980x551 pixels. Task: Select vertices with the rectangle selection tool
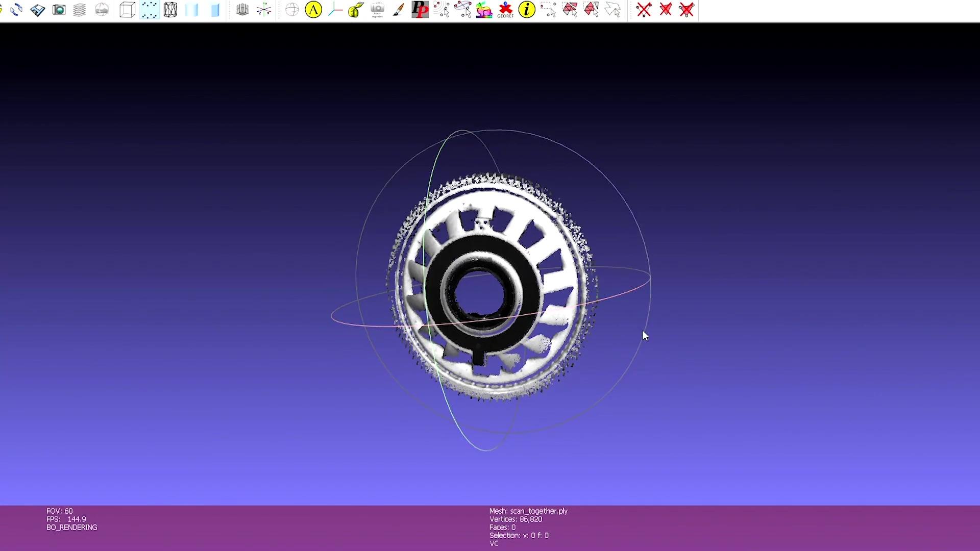pyautogui.click(x=550, y=10)
